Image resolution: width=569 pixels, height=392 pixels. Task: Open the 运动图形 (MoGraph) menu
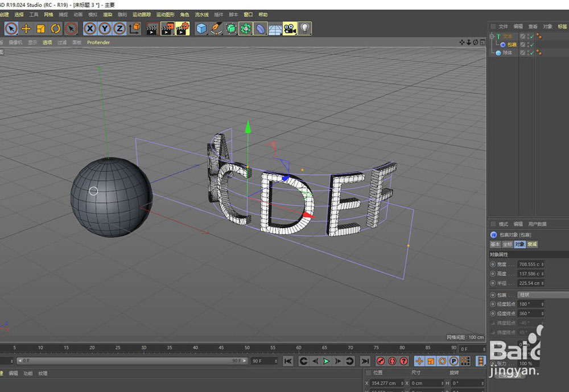[x=166, y=15]
